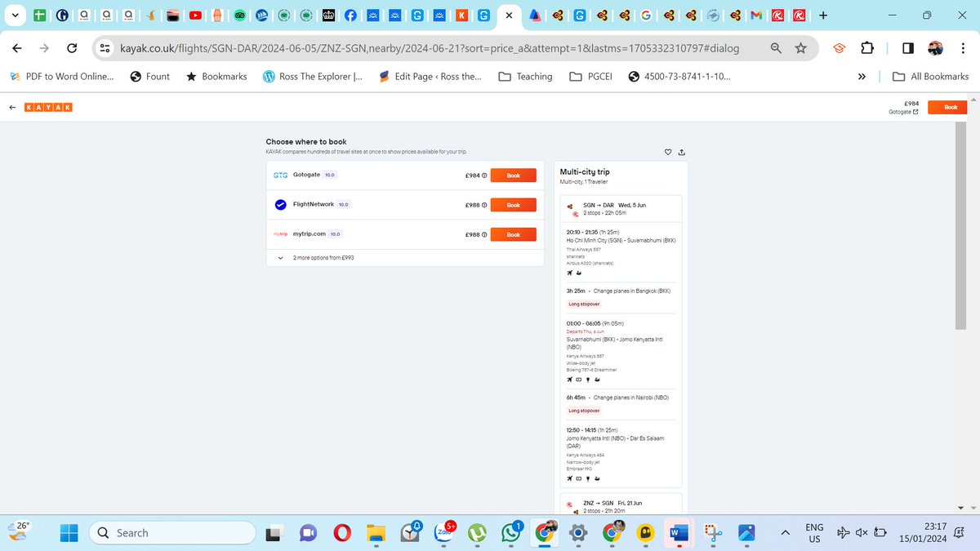Screen dimensions: 980x551
Task: View site information icon in address bar
Action: tap(105, 49)
